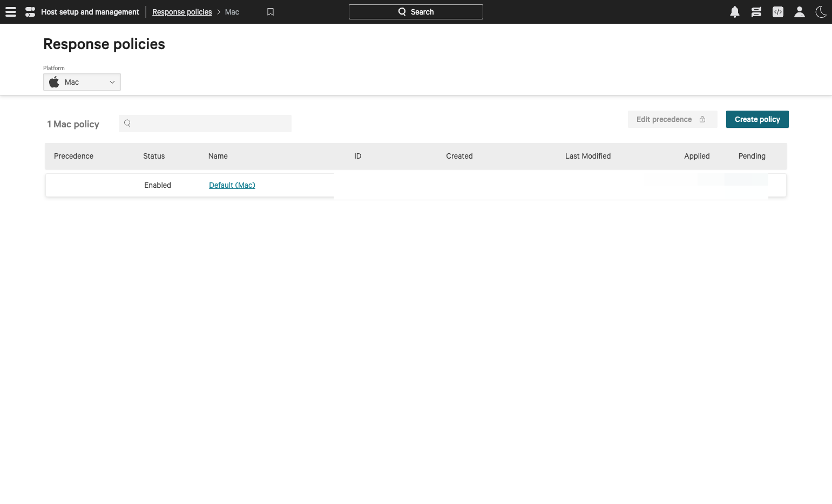Click the code brackets icon in header
The width and height of the screenshot is (832, 504).
[777, 12]
